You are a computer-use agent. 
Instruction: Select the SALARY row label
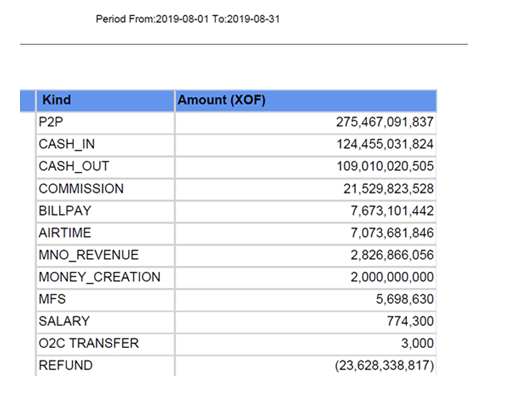coord(105,321)
